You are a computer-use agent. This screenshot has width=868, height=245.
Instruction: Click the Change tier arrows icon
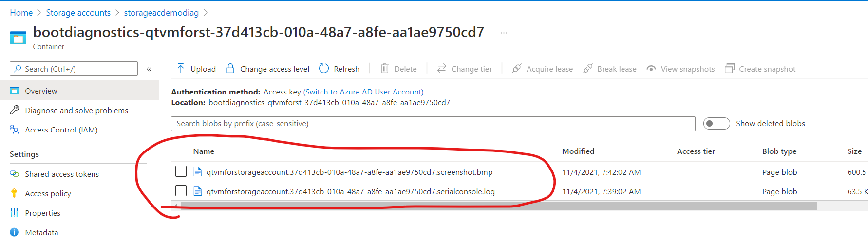click(442, 69)
